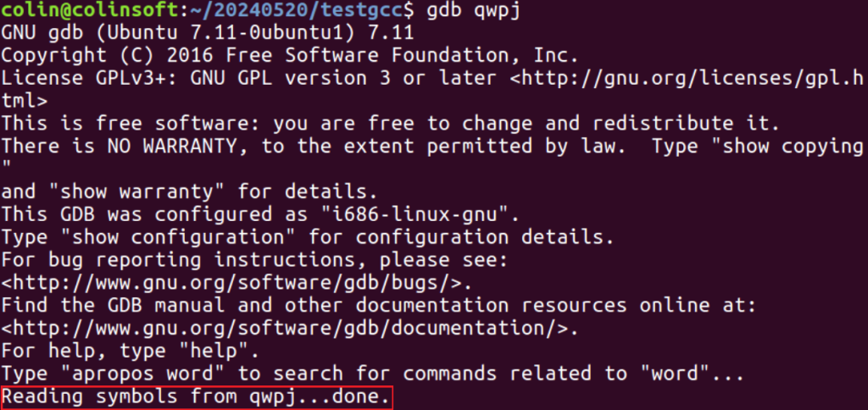Viewport: 868px width, 410px height.
Task: Click the 'License GPLv3+' text
Action: [x=84, y=79]
